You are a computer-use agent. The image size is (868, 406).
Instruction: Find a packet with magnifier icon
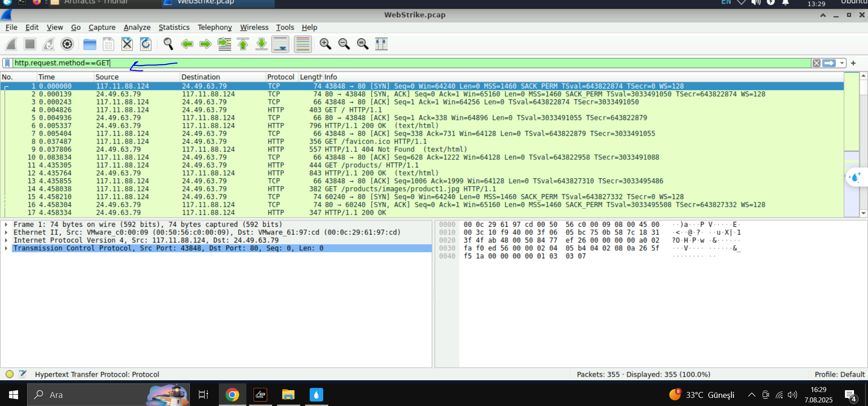point(168,44)
